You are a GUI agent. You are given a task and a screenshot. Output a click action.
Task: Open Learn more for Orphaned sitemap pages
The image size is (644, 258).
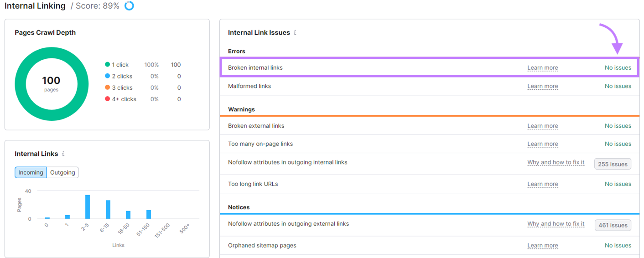[x=542, y=246]
